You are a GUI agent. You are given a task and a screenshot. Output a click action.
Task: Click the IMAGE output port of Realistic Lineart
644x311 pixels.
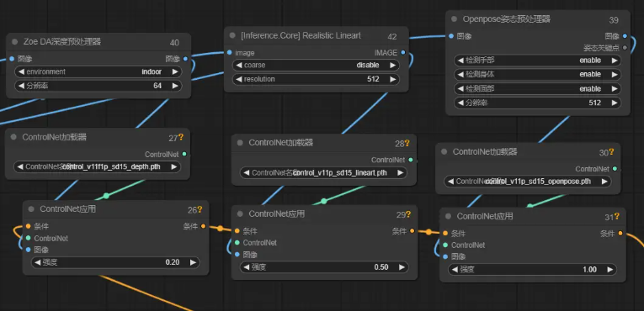click(x=403, y=52)
